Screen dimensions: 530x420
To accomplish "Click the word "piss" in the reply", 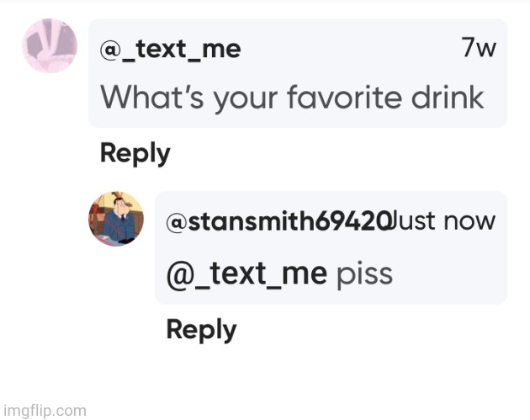I will [x=365, y=274].
